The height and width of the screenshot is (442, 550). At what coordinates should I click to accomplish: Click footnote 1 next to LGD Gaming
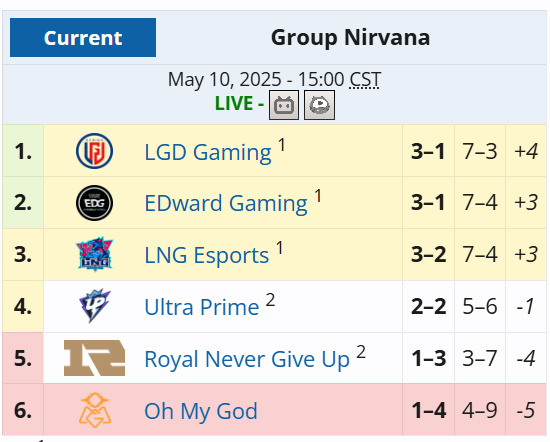(281, 145)
